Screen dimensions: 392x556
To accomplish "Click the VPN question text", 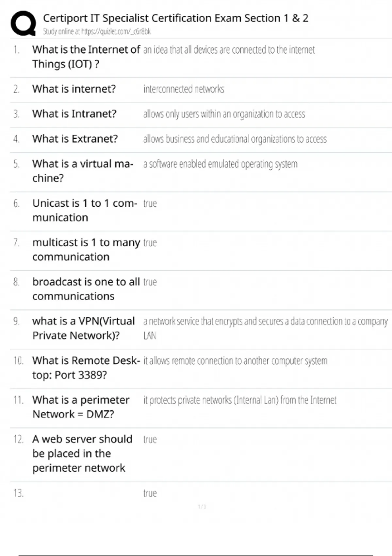I will click(x=83, y=328).
